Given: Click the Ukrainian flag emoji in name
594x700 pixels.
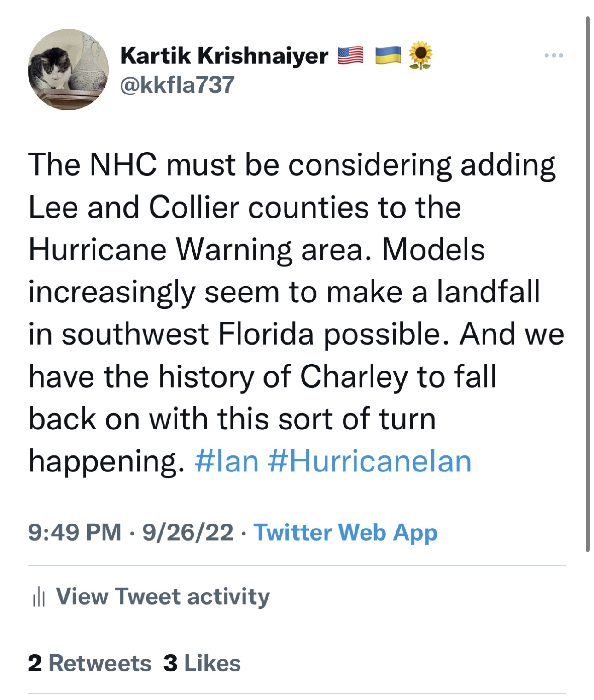Looking at the screenshot, I should [x=388, y=56].
